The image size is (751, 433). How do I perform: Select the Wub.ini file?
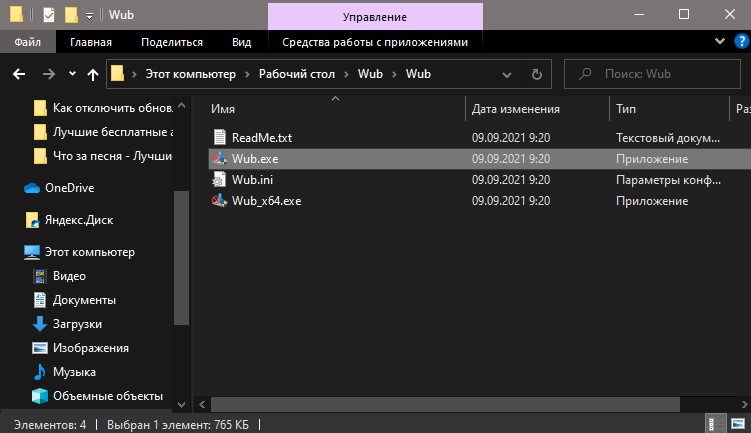[x=252, y=180]
